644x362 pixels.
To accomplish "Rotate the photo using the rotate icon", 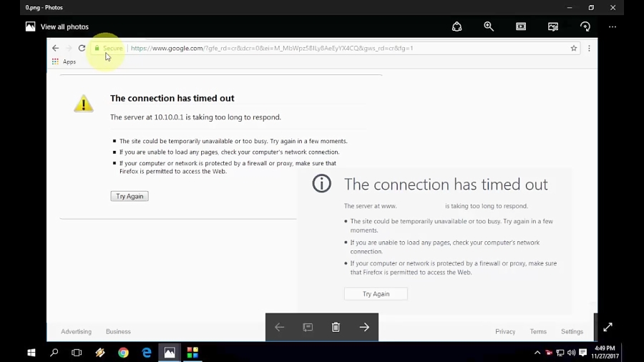I will pyautogui.click(x=585, y=26).
